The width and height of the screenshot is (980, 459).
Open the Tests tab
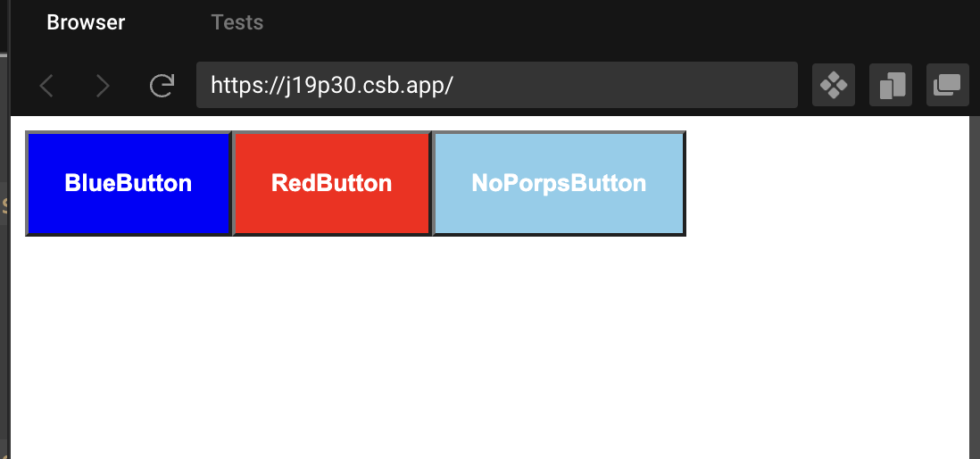click(237, 22)
